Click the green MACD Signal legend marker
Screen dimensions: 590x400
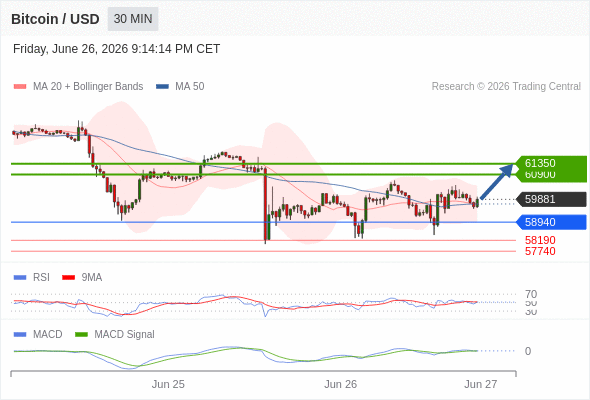pos(81,335)
